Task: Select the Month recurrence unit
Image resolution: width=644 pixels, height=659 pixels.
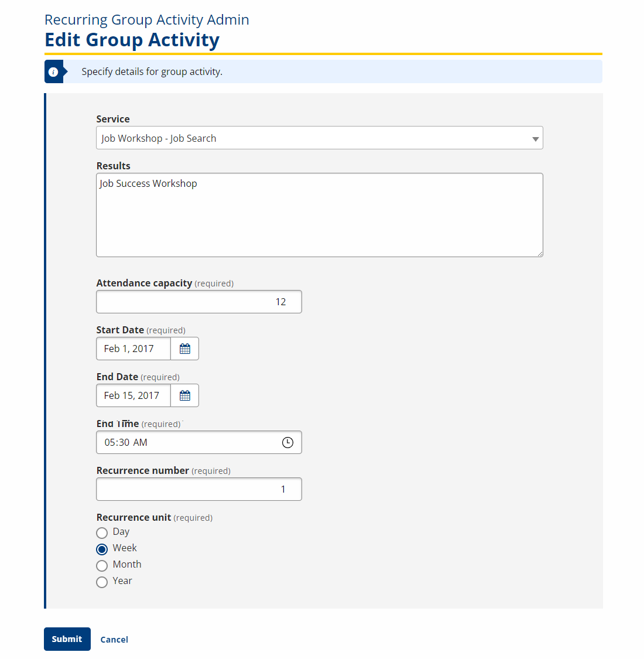Action: [102, 565]
